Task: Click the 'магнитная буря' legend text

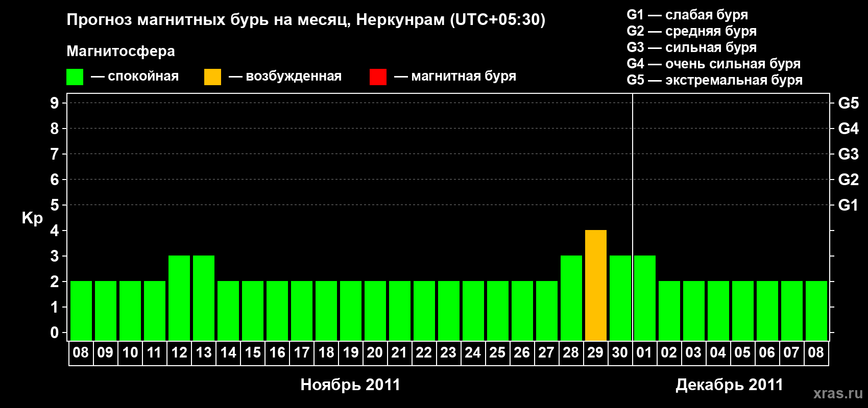Action: [x=464, y=76]
